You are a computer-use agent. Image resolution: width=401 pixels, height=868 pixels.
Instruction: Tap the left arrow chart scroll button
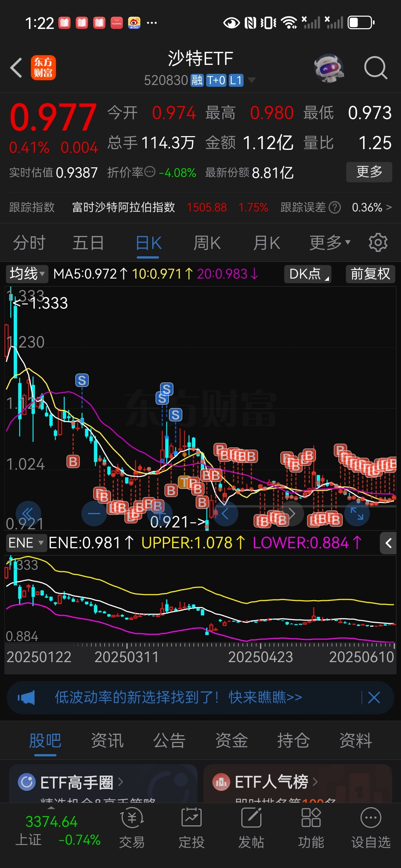tap(225, 513)
